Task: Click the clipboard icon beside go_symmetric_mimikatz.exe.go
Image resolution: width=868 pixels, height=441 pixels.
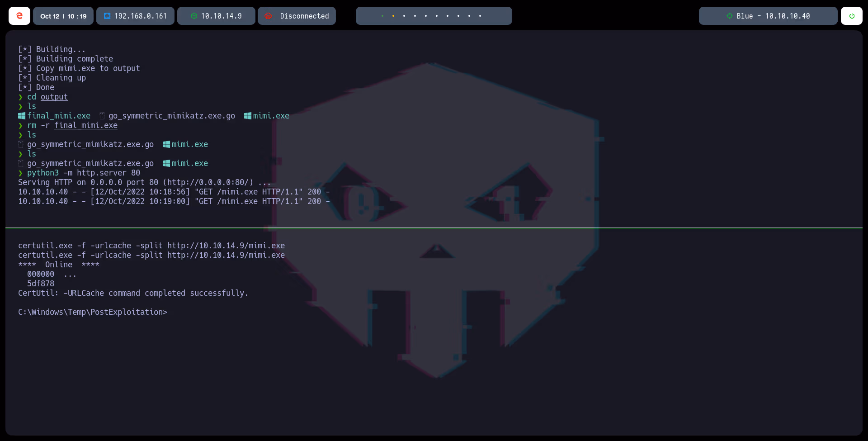Action: click(101, 116)
